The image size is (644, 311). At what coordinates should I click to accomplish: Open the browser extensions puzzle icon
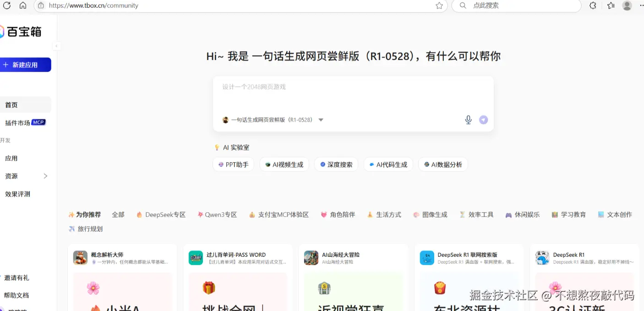(x=593, y=6)
